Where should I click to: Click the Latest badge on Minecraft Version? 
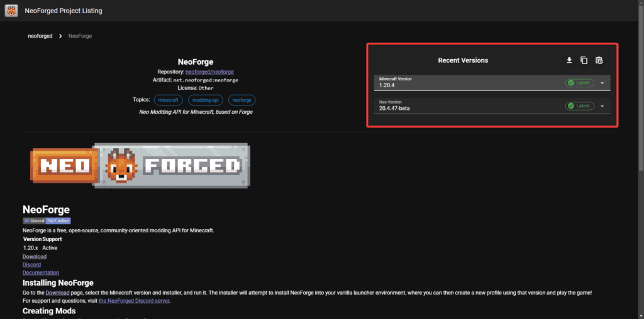(579, 83)
